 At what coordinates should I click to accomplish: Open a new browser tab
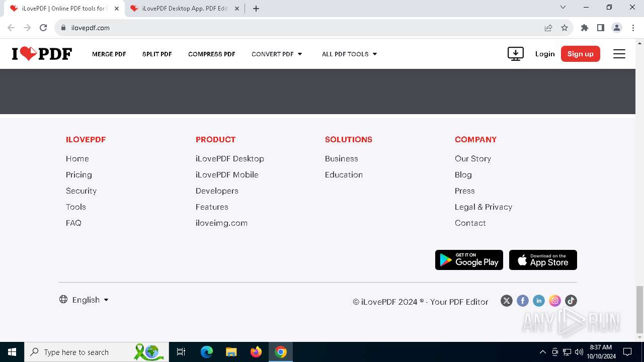click(256, 9)
